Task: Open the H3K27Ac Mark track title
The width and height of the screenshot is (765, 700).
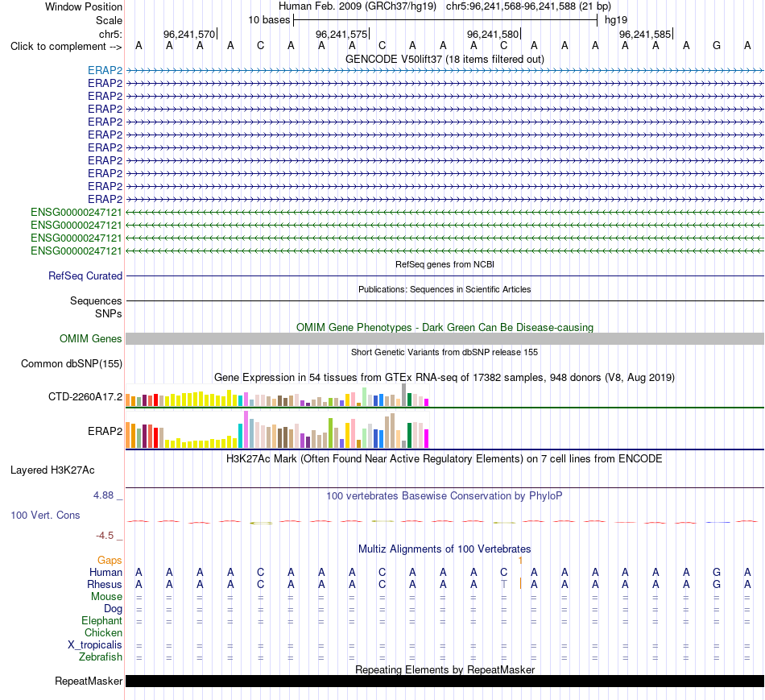Action: [x=445, y=459]
